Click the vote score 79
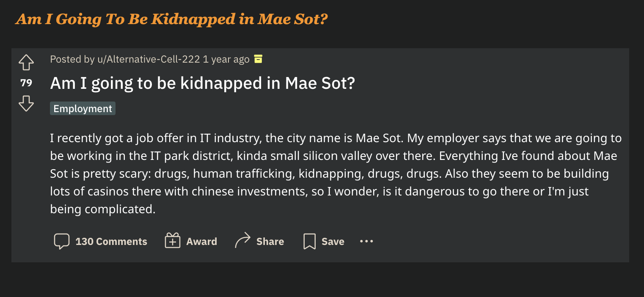The image size is (644, 297). 26,82
